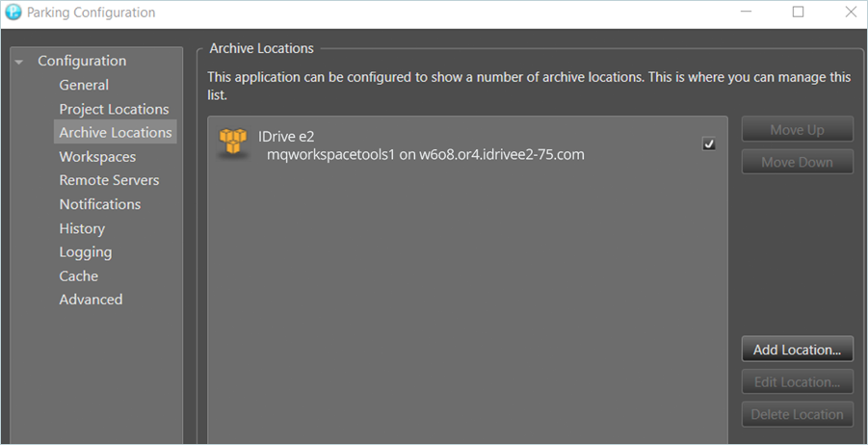Open the History page
This screenshot has width=868, height=445.
[82, 228]
